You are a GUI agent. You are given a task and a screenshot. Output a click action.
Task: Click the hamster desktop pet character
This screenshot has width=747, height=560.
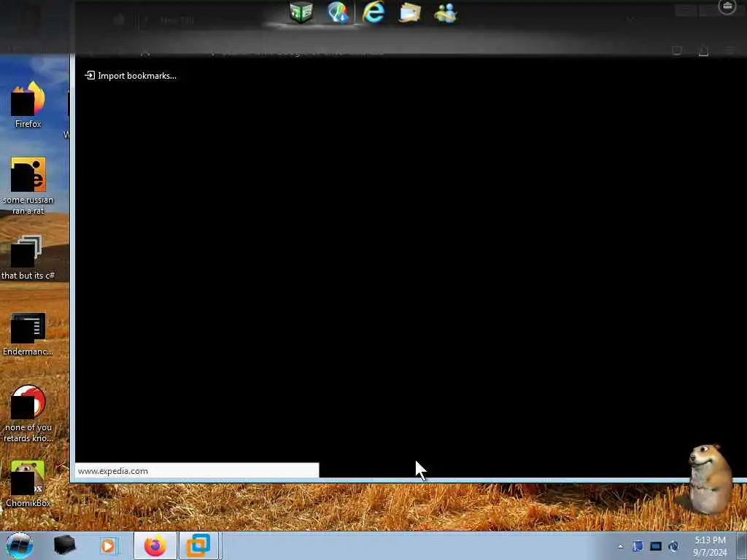[x=709, y=479]
